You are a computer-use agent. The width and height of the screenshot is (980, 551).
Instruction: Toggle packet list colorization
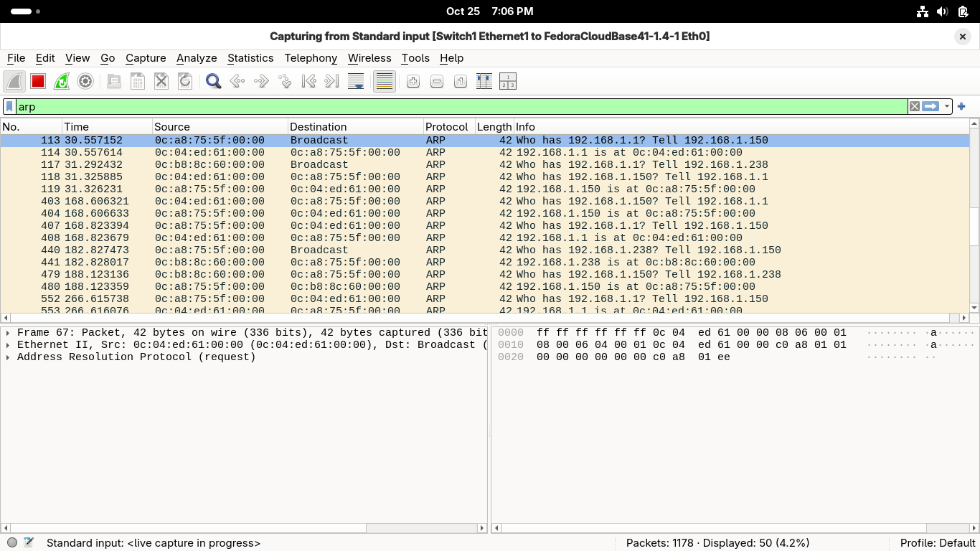pos(385,82)
